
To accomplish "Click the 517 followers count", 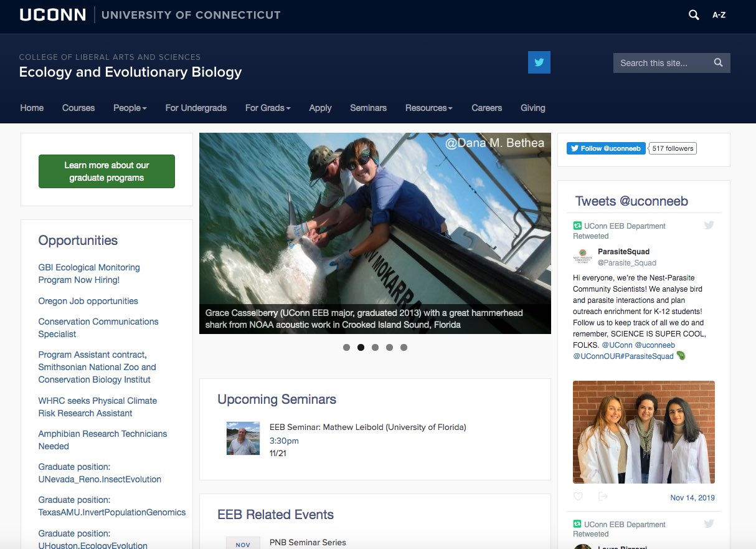I will [673, 148].
